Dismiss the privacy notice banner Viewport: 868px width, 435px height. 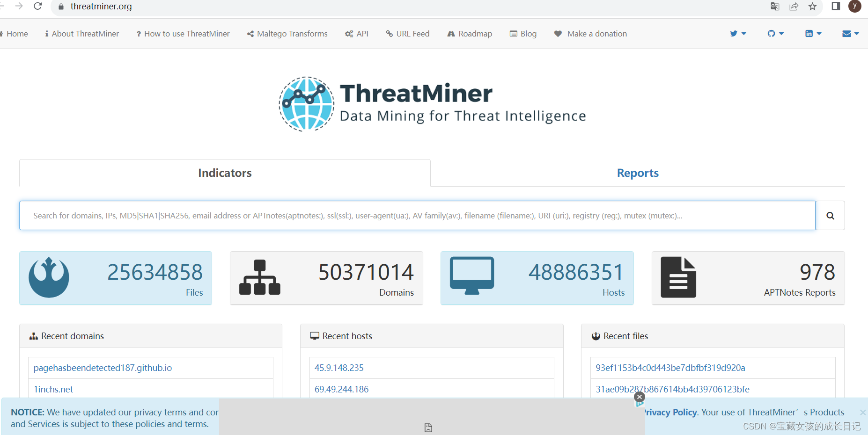coord(862,412)
